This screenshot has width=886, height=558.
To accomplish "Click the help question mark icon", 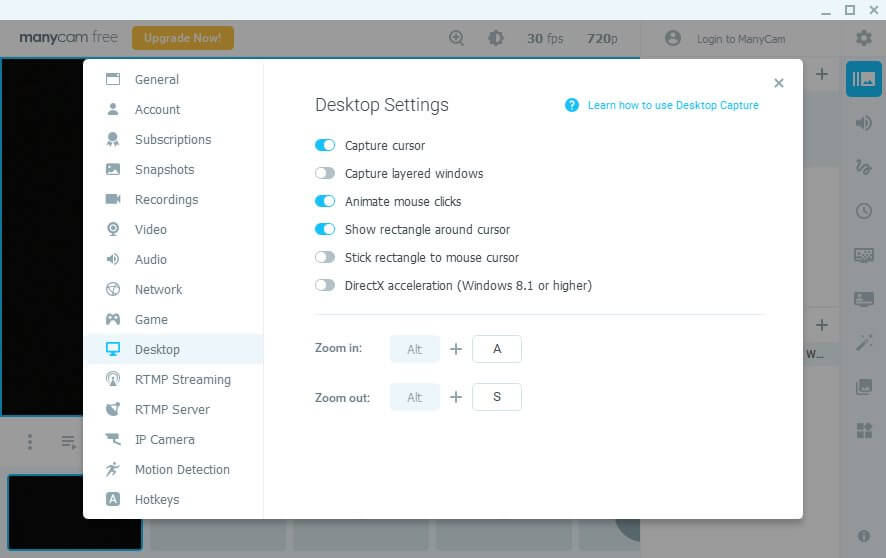I will (572, 105).
